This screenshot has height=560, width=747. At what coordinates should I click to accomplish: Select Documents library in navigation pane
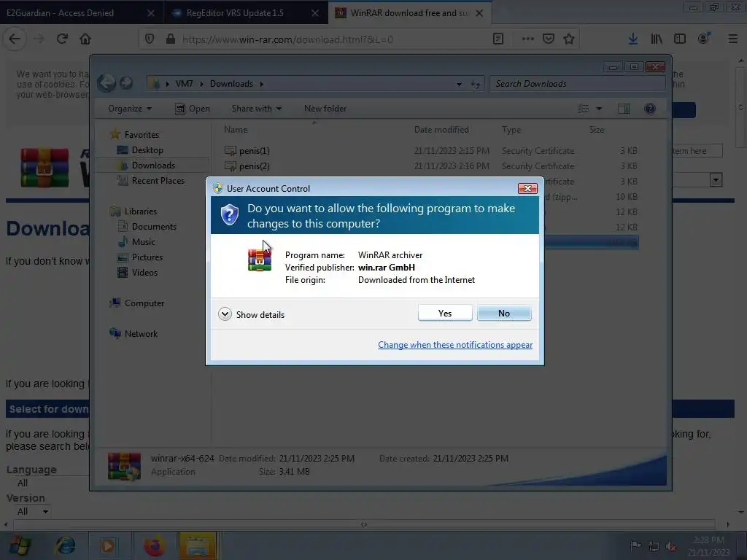tap(154, 227)
